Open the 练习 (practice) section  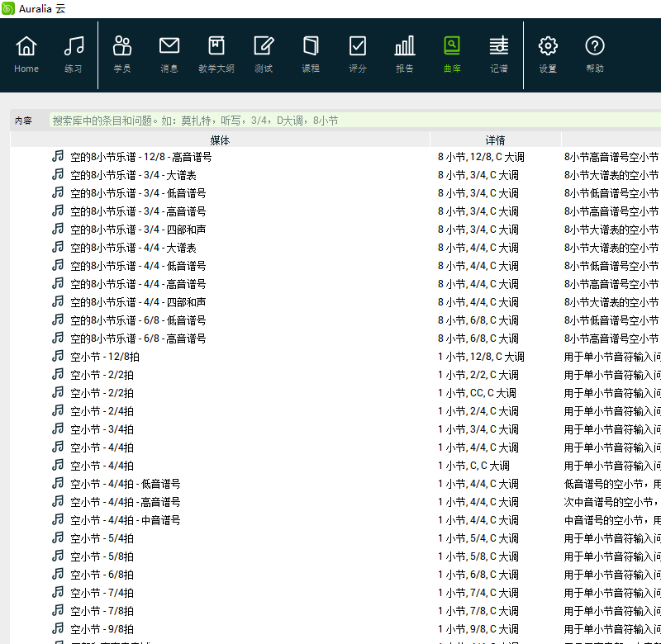[74, 54]
